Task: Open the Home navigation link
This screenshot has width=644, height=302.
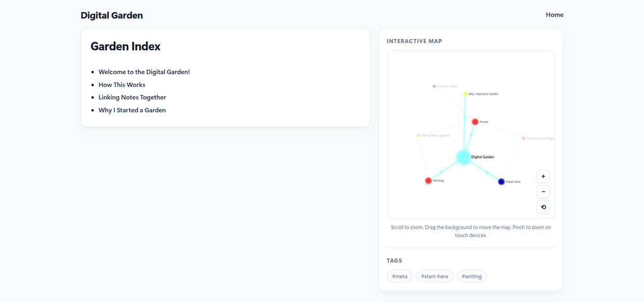Action: tap(555, 15)
